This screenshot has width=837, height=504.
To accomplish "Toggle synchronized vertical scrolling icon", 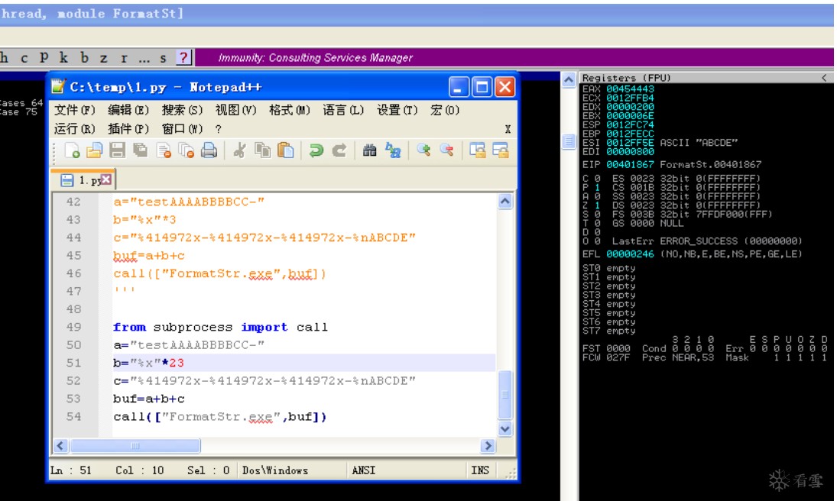I will point(477,151).
